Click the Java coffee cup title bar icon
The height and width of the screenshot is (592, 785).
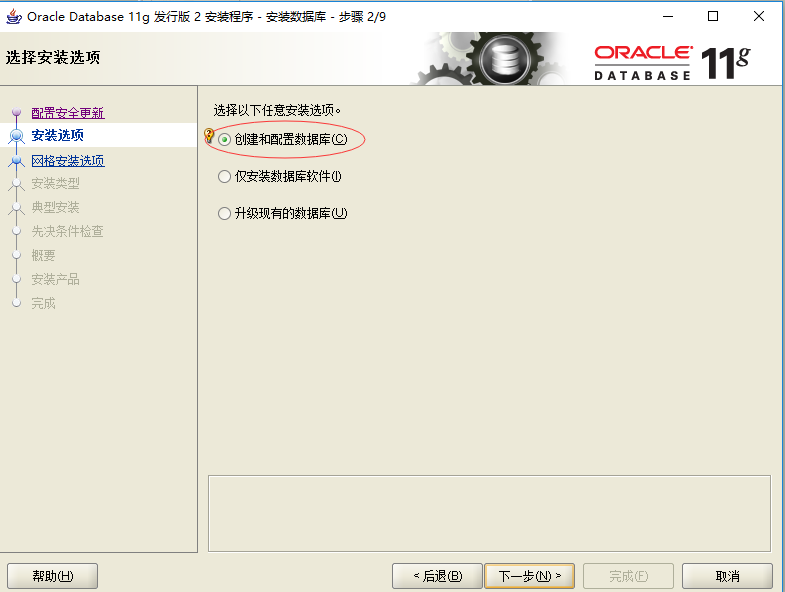(14, 17)
